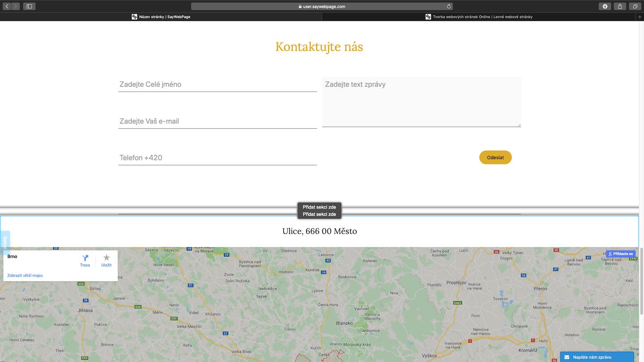Click the lower Přidat sekci zde button

(x=319, y=215)
